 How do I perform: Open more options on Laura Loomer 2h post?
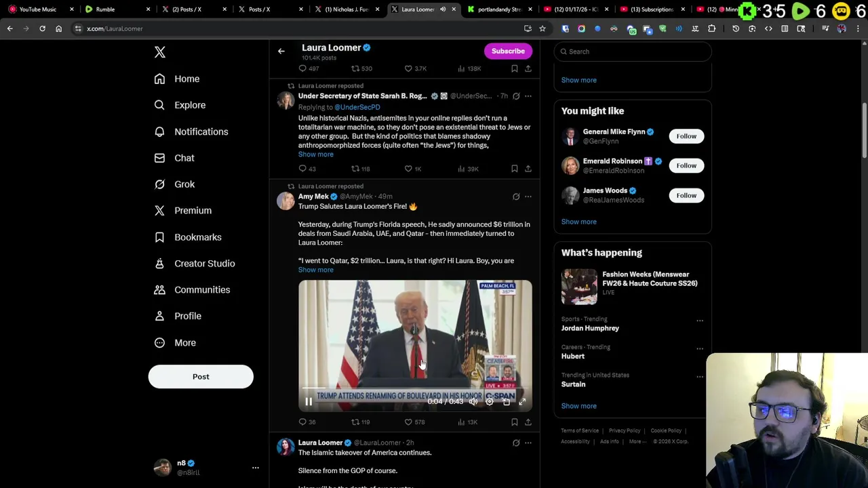coord(528,443)
